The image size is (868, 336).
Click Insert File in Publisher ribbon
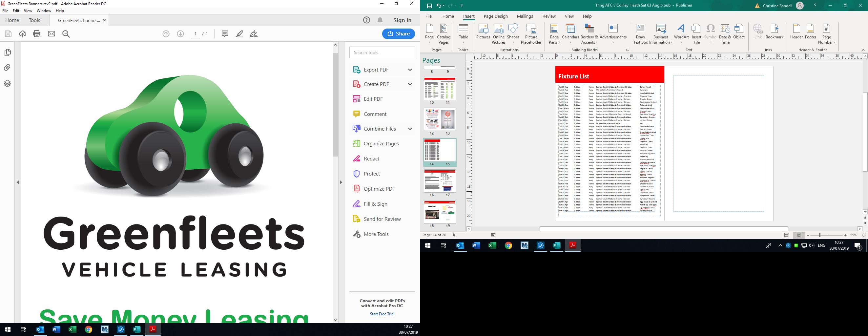point(696,34)
